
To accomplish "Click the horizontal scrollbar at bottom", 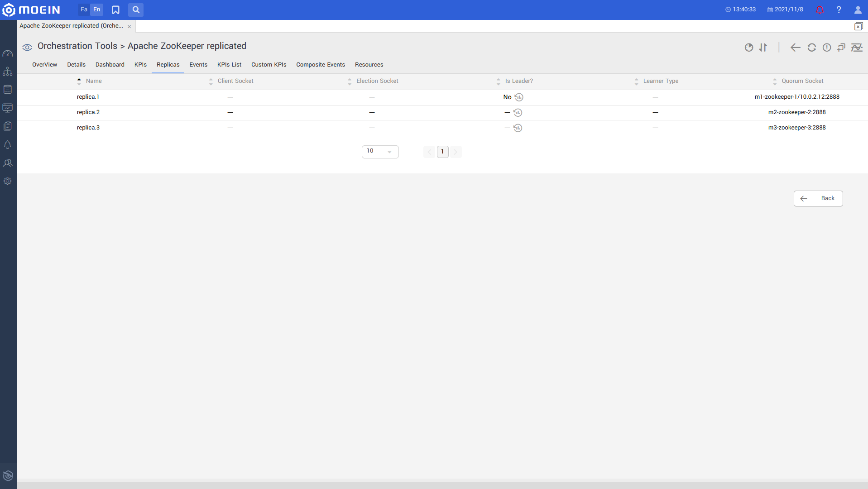I will coord(442,485).
